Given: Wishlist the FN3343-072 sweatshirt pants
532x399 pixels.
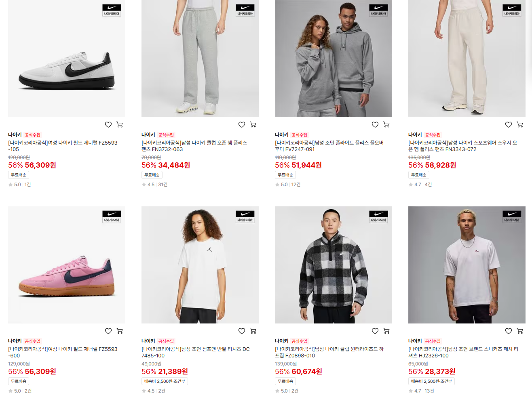Looking at the screenshot, I should coord(509,125).
